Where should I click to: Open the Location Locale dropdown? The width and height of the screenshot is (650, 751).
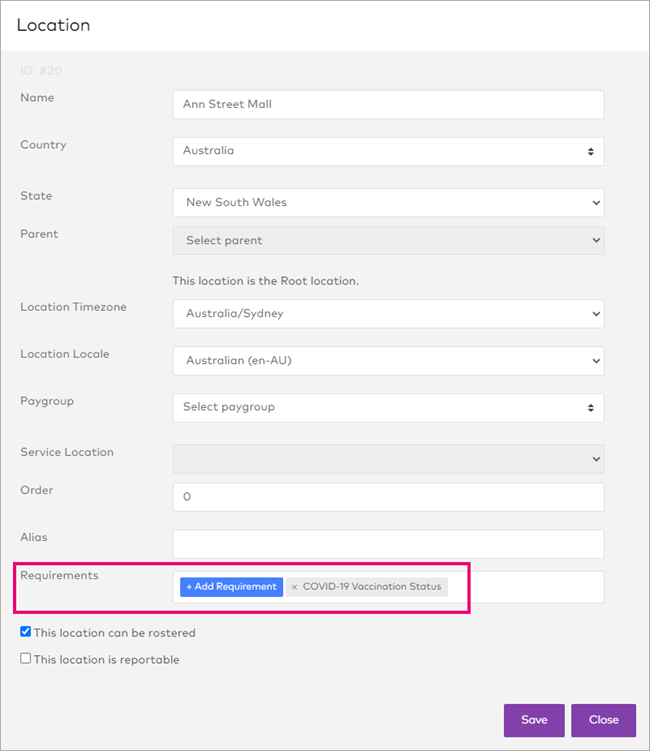[388, 360]
